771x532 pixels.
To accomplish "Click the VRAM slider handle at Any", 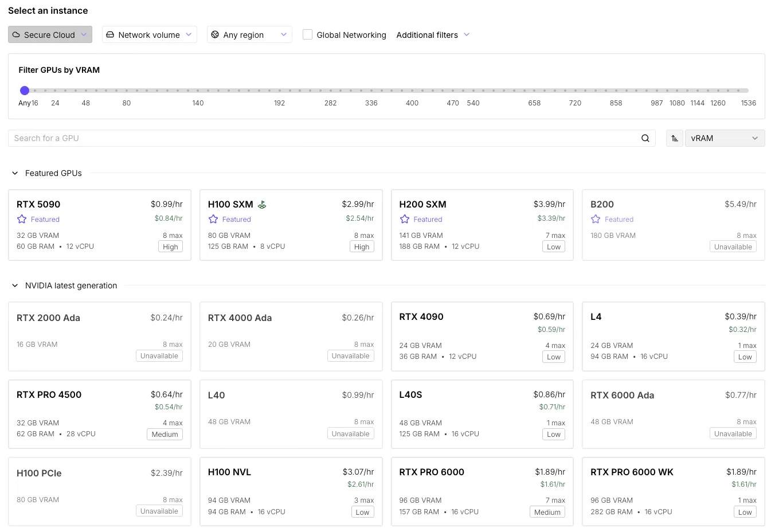I will 25,91.
